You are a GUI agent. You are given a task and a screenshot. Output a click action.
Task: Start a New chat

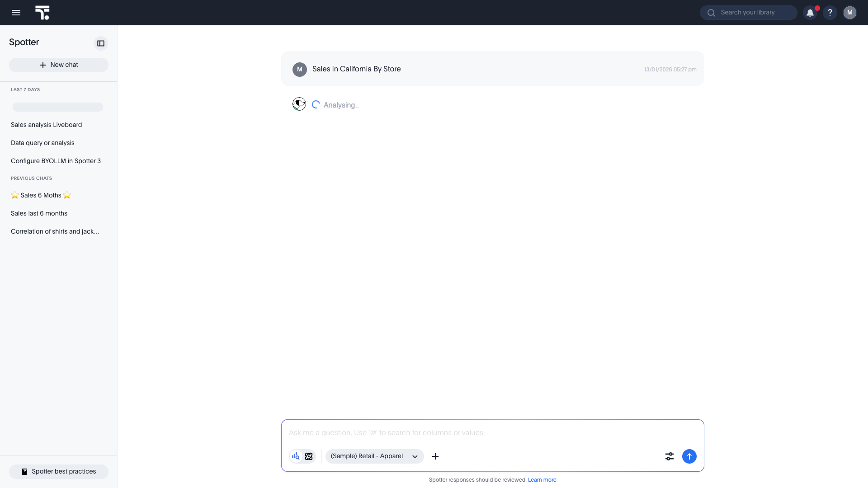[58, 65]
